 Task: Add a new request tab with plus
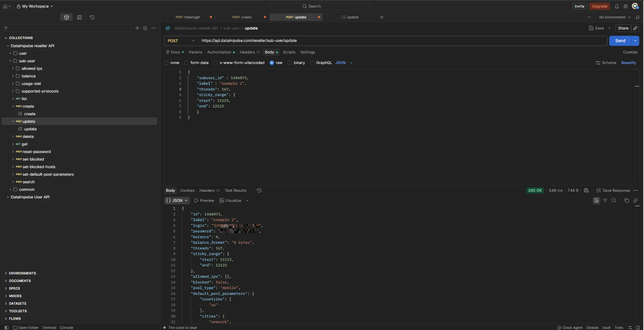(x=382, y=17)
